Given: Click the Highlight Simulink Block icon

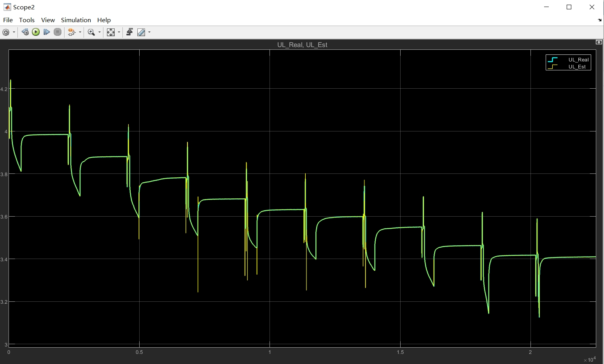Looking at the screenshot, I should (x=72, y=32).
